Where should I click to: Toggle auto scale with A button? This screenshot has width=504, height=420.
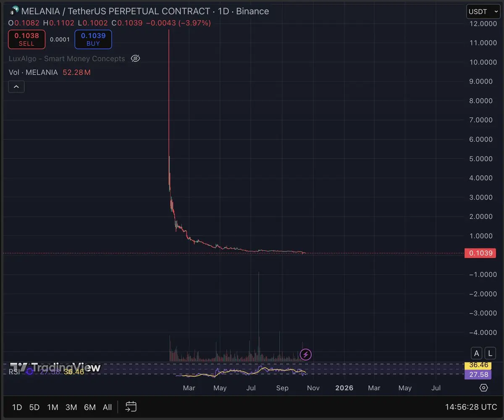[x=476, y=353]
